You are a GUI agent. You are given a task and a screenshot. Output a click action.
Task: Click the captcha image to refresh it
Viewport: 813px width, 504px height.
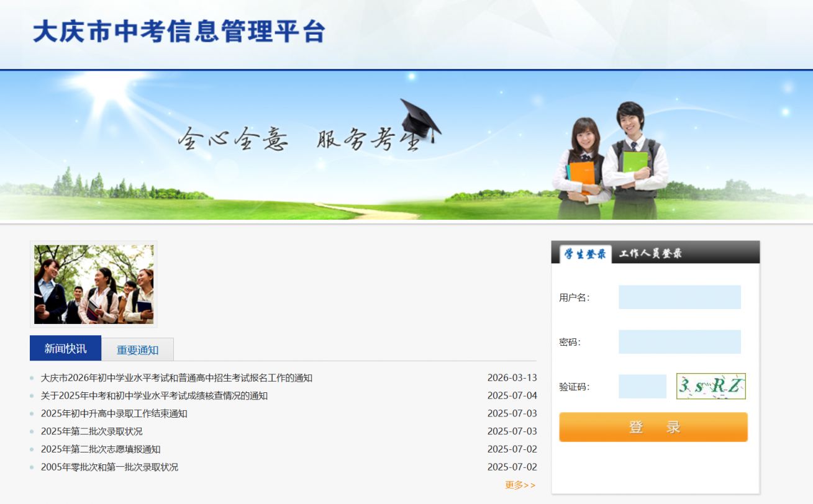[x=711, y=386]
